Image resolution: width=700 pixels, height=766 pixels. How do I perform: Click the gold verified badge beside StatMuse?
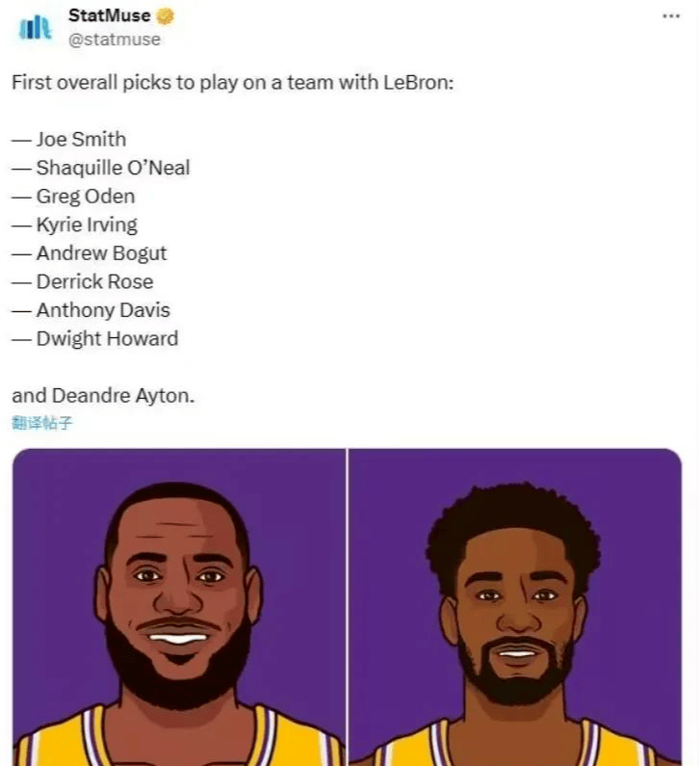165,16
